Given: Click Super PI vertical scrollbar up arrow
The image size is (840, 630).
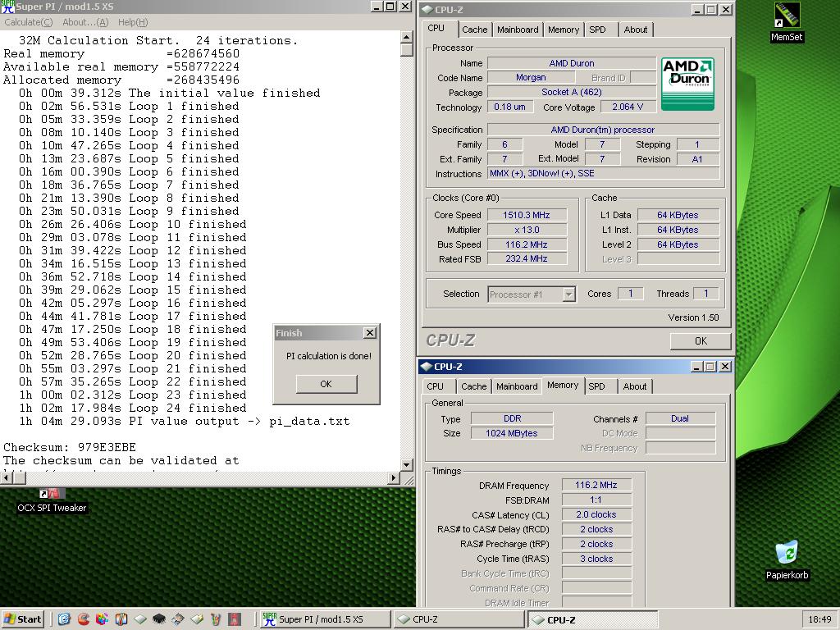Looking at the screenshot, I should [x=407, y=36].
